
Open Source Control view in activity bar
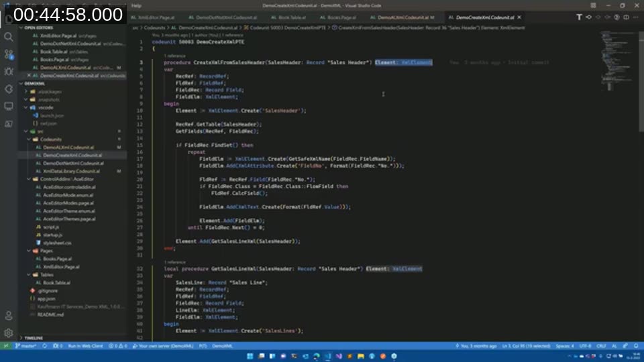point(9,54)
